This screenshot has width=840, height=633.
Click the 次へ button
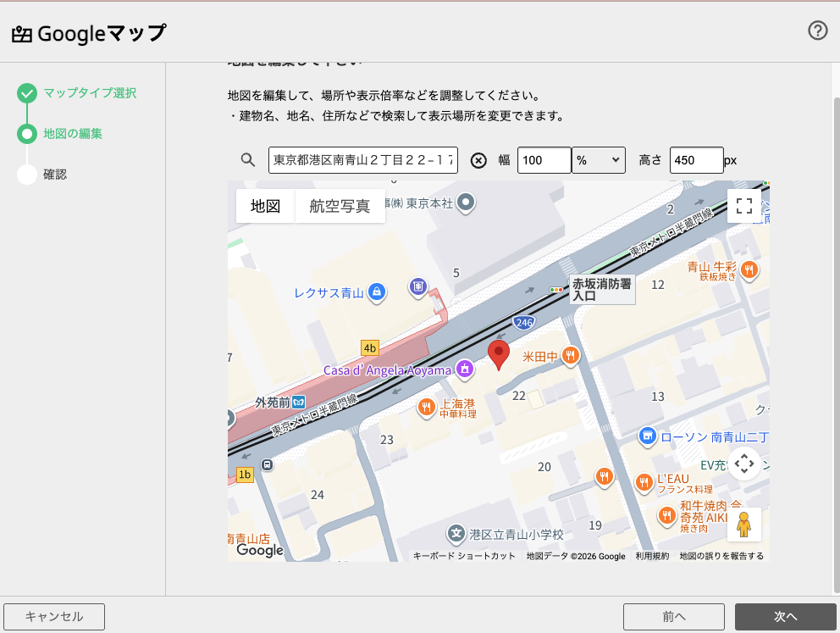click(785, 616)
